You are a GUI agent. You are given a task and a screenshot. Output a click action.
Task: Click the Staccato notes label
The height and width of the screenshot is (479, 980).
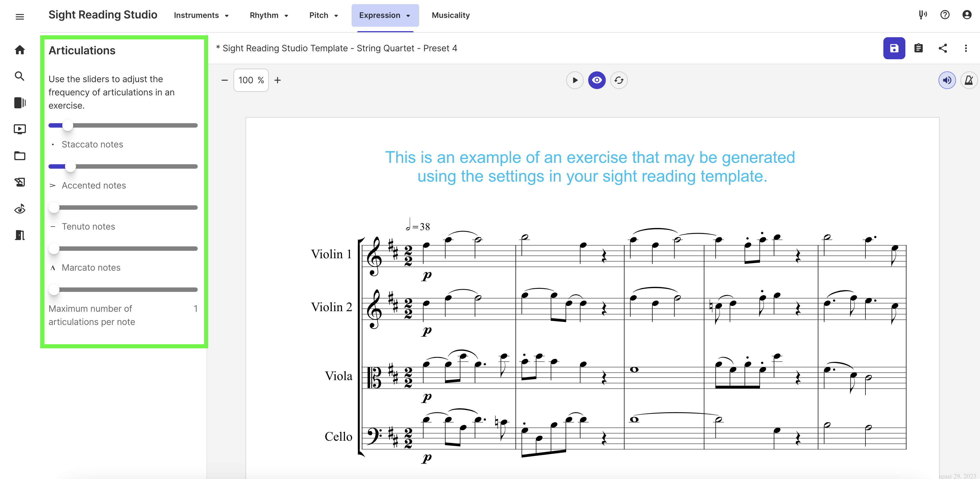[93, 145]
